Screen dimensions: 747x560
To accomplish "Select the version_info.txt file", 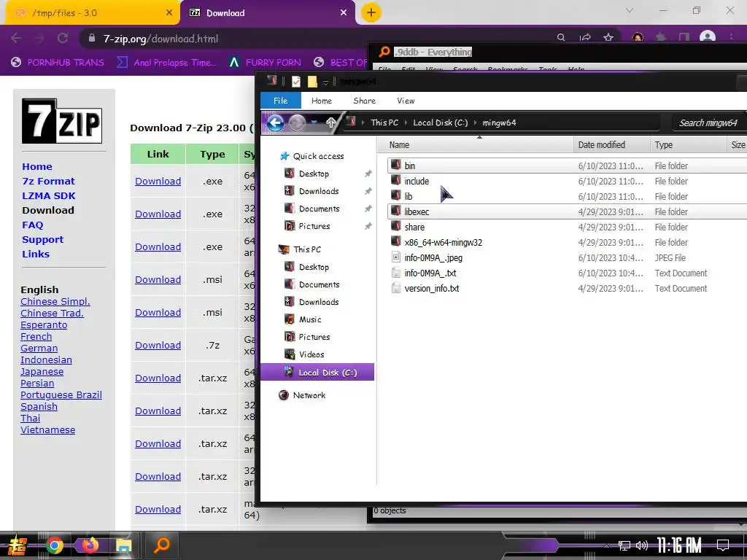I will click(x=432, y=288).
